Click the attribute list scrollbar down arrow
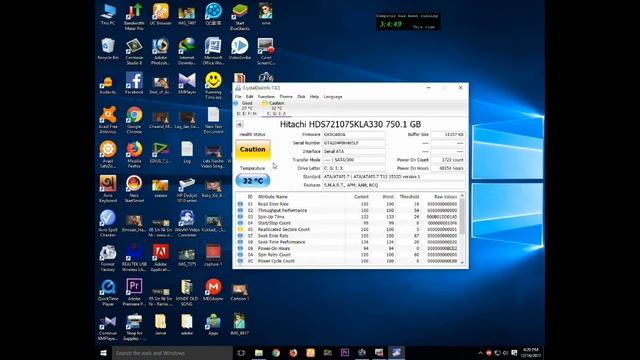 click(x=462, y=262)
